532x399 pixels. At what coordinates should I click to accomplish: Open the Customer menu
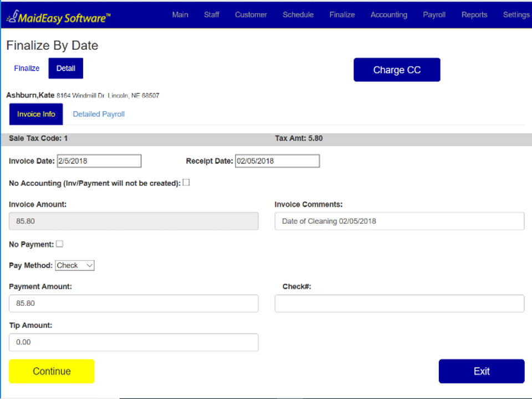tap(250, 14)
